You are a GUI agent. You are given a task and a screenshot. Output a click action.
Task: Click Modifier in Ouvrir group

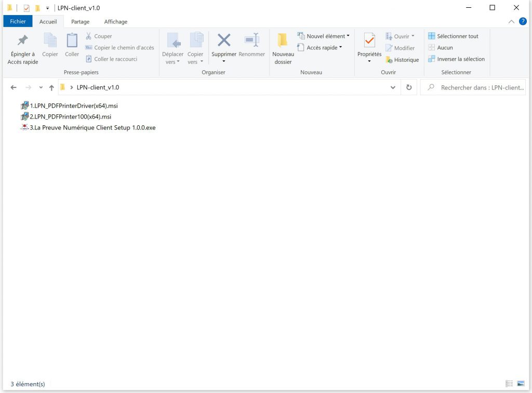tap(400, 48)
